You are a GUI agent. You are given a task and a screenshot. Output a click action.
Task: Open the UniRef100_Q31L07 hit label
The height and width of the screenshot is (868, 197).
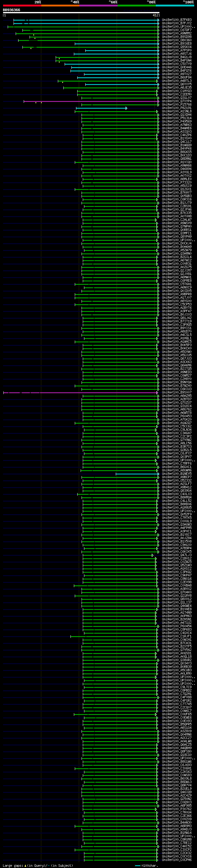coord(177,98)
